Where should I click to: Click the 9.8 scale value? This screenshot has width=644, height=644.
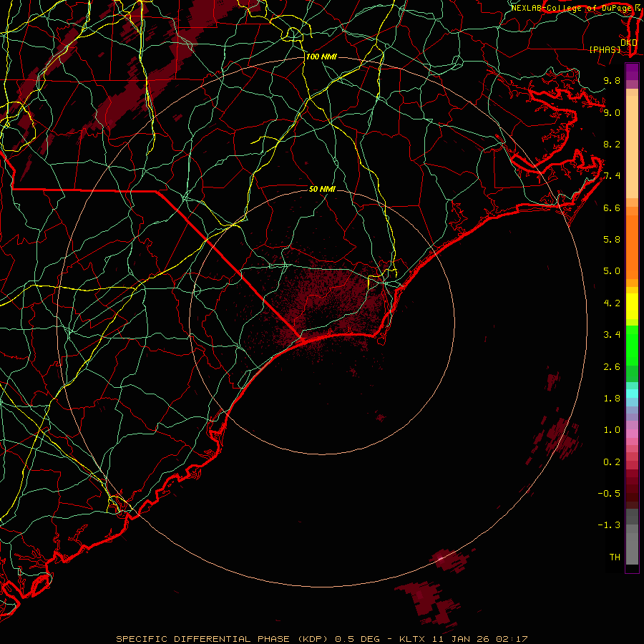[x=612, y=80]
